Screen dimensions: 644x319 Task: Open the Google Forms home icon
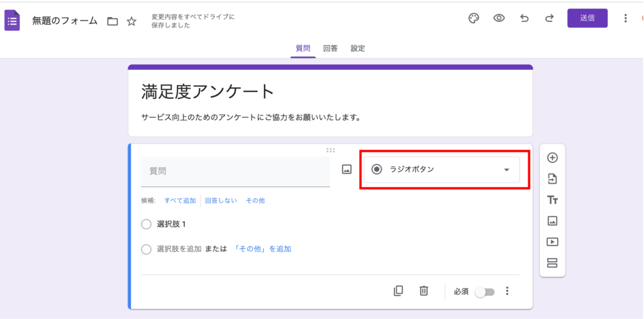[13, 21]
